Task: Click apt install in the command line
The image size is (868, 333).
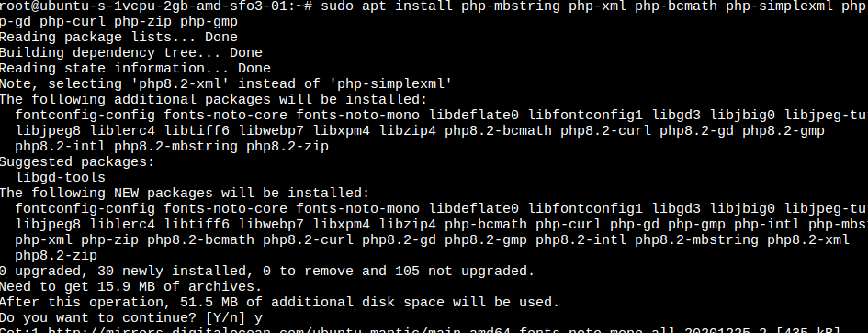Action: [x=408, y=6]
